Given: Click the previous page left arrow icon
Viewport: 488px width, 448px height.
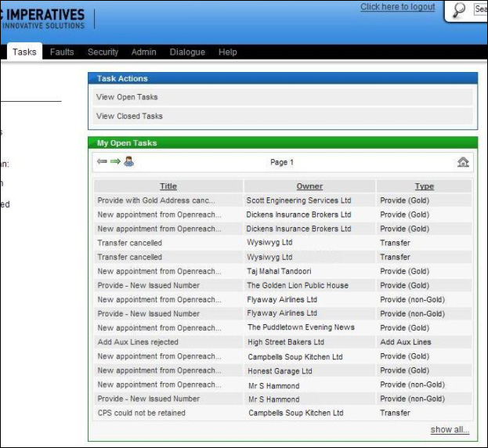Looking at the screenshot, I should (x=101, y=162).
